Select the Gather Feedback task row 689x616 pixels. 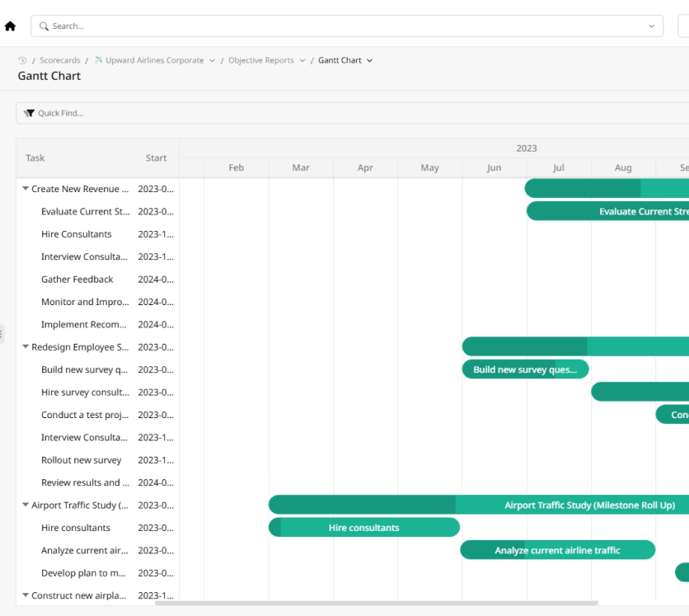point(97,280)
